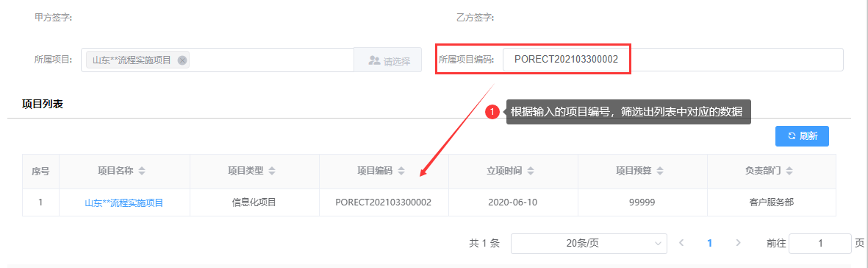The width and height of the screenshot is (868, 268).
Task: Click the 请选择 project picker button
Action: pos(389,60)
